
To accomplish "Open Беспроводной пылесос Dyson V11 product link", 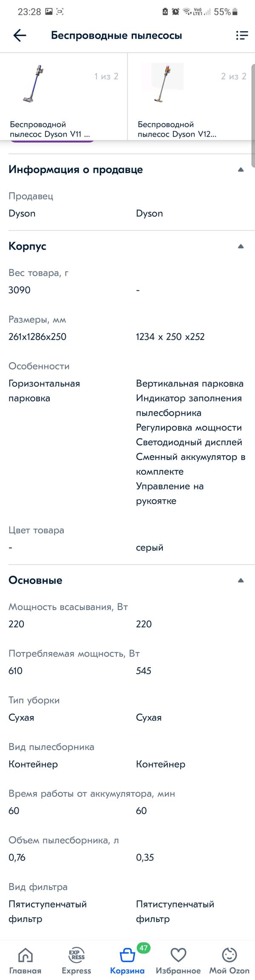I will (x=50, y=129).
